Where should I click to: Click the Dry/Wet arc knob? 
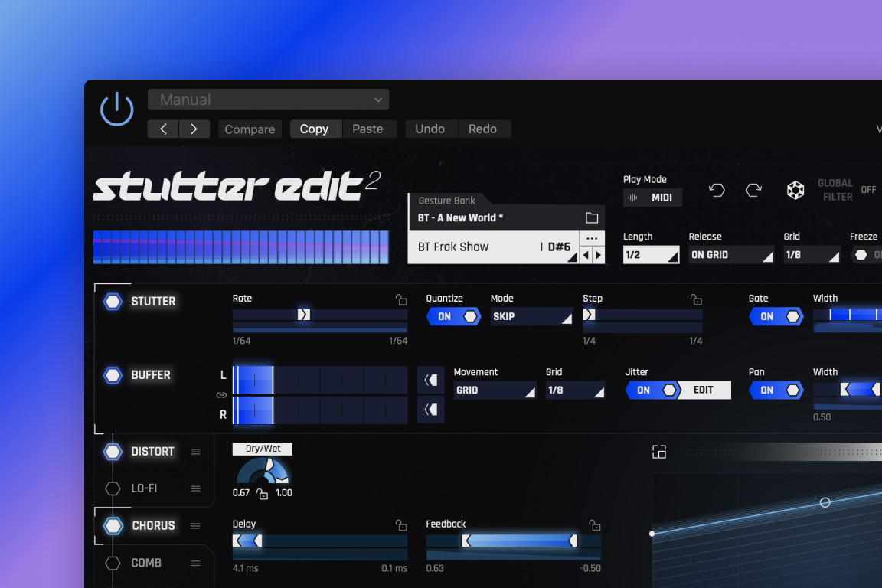263,471
